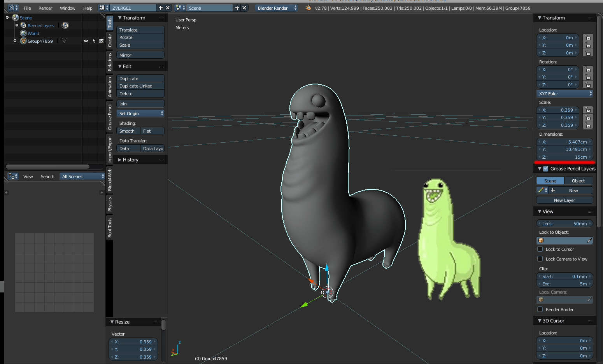603x364 pixels.
Task: Click the Duplicate Linked button
Action: pos(140,86)
